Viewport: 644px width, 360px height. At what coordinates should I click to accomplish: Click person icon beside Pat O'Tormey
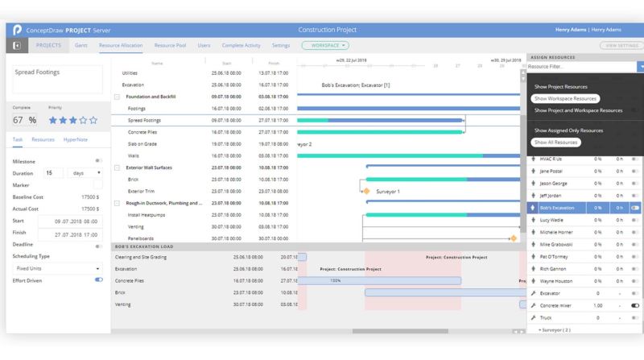[x=533, y=256]
